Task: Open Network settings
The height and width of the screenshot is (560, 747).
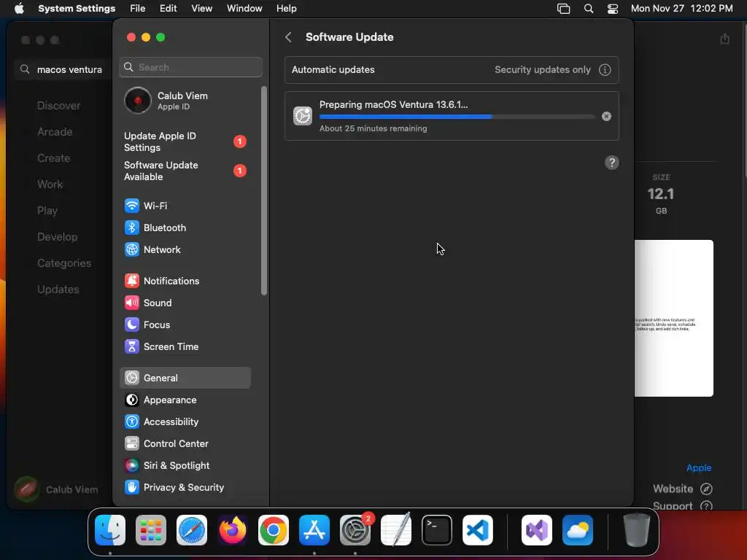Action: point(185,249)
